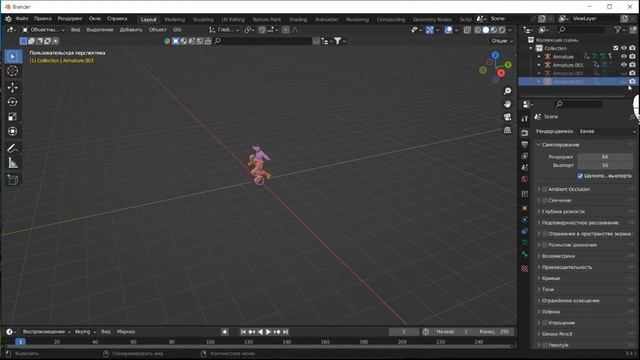Open the Add menu in viewport header

pos(131,30)
